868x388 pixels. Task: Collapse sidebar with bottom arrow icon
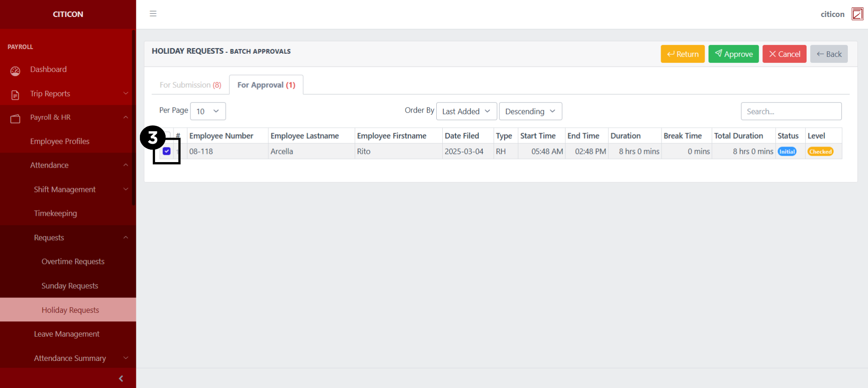pyautogui.click(x=121, y=378)
